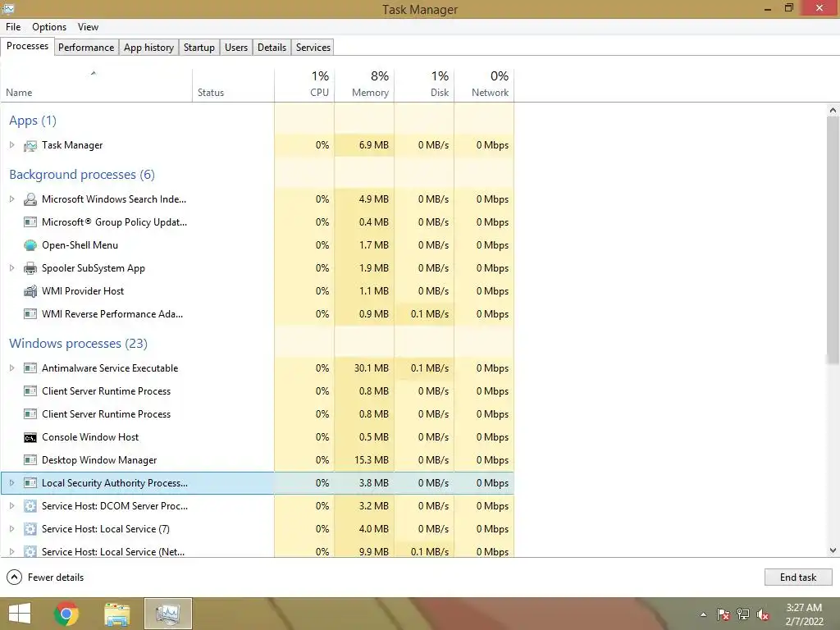Click the muted volume tray icon

[x=764, y=614]
